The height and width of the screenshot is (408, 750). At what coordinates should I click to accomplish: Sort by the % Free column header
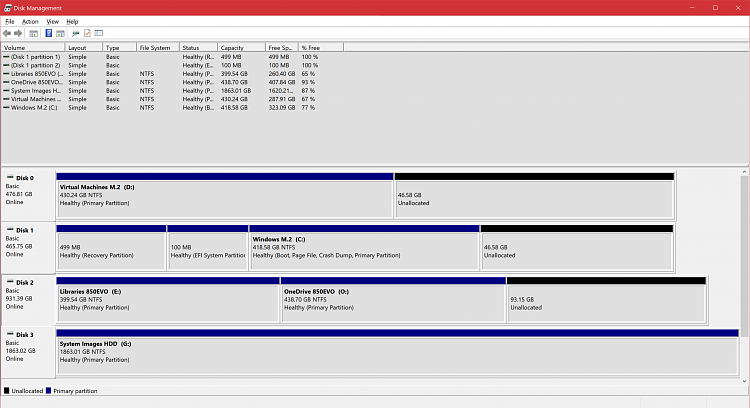(321, 48)
